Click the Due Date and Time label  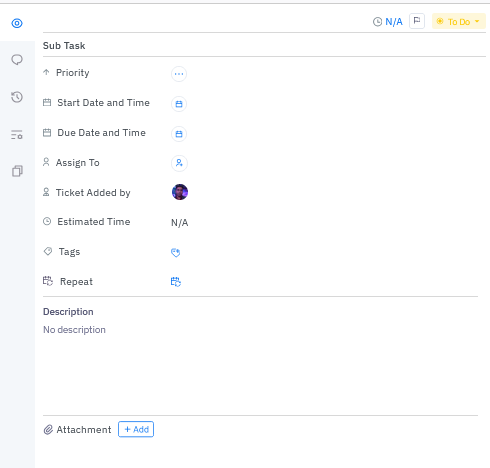[x=101, y=133]
